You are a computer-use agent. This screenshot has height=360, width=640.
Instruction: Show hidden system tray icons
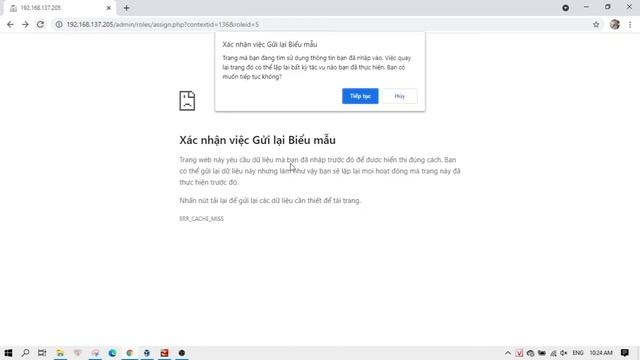[508, 353]
